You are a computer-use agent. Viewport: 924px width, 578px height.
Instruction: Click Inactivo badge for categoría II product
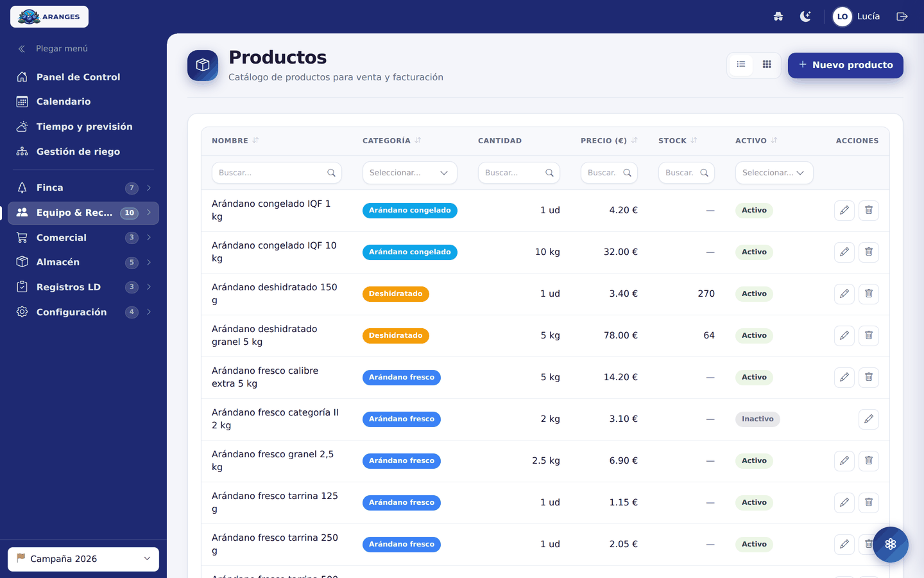(x=758, y=419)
